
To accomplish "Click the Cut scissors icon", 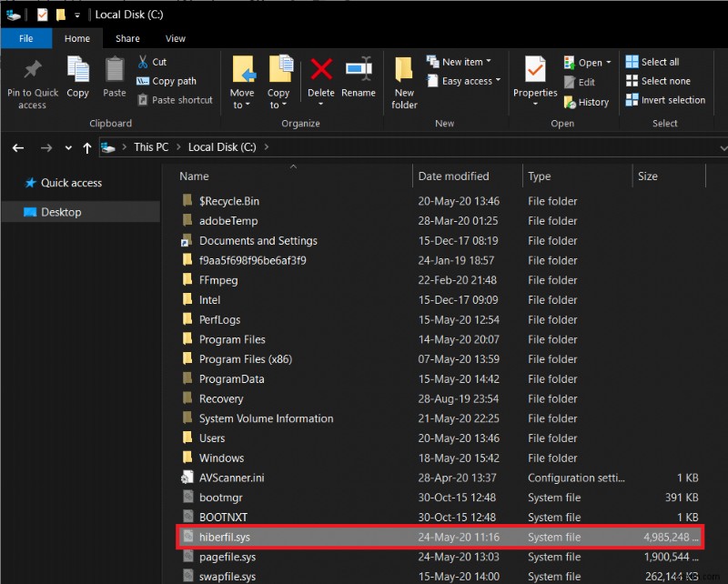I will 144,62.
